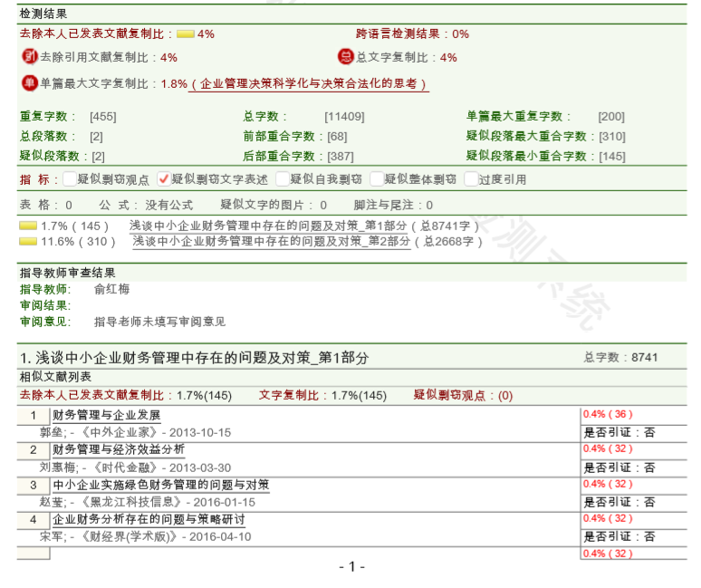
Task: Click 总字数 value [11409]
Action: [344, 117]
